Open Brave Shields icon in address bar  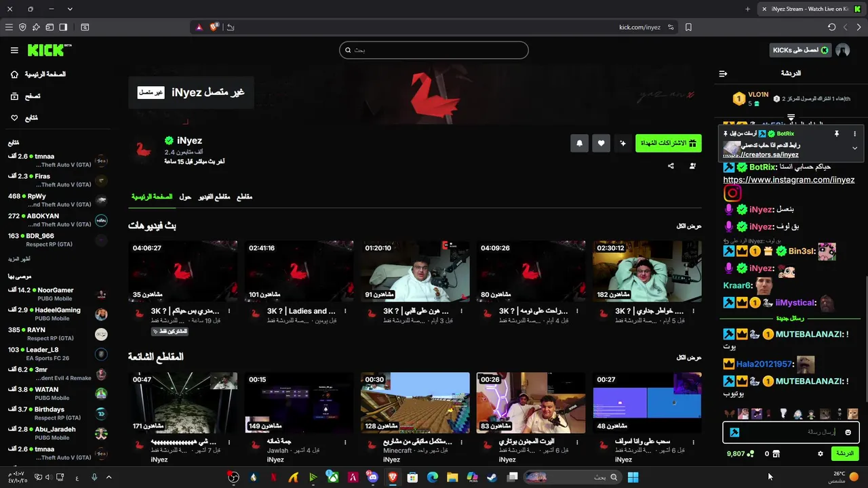click(214, 27)
